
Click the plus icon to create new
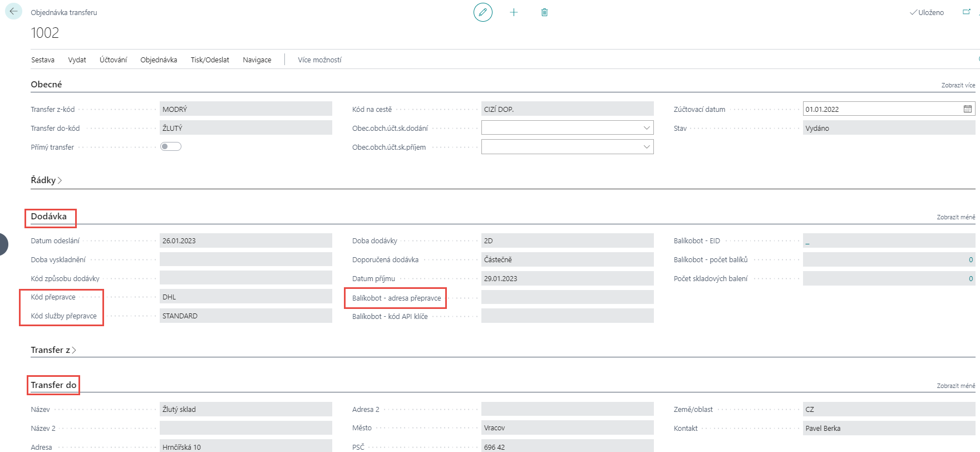[x=514, y=12]
